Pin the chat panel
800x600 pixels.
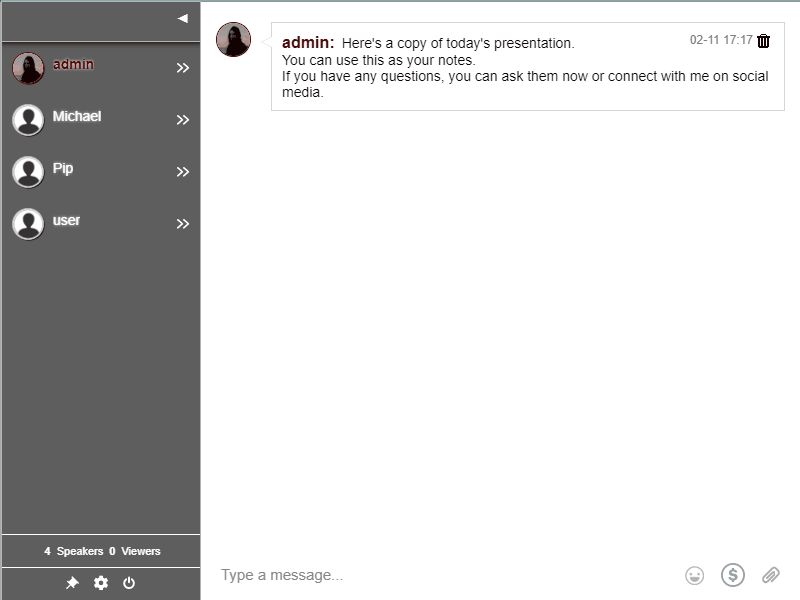tap(72, 583)
